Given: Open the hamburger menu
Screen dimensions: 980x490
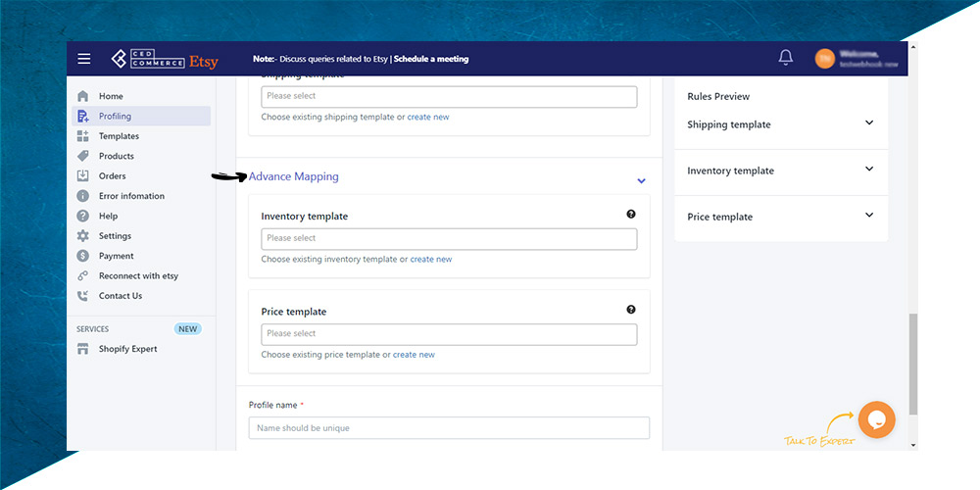Looking at the screenshot, I should click(83, 59).
